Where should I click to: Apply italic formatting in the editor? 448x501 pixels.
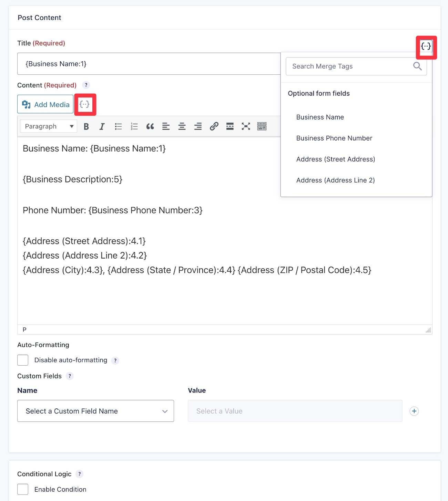[x=102, y=126]
